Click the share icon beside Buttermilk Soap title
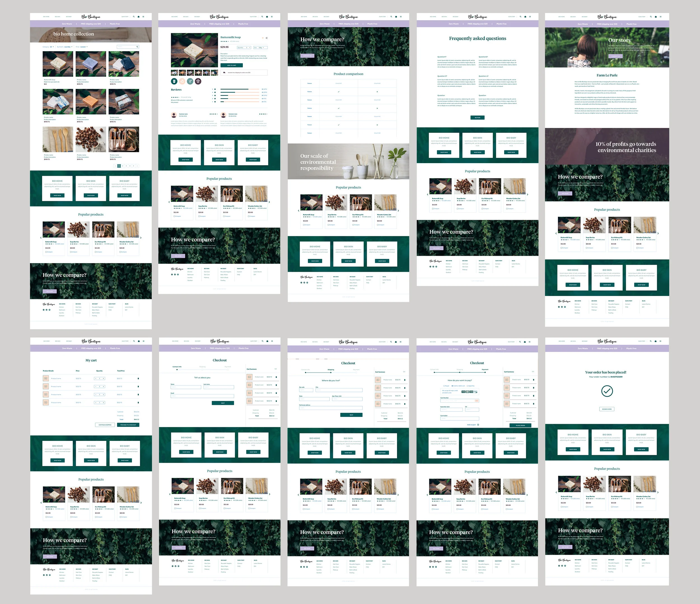Image resolution: width=700 pixels, height=604 pixels. point(267,38)
